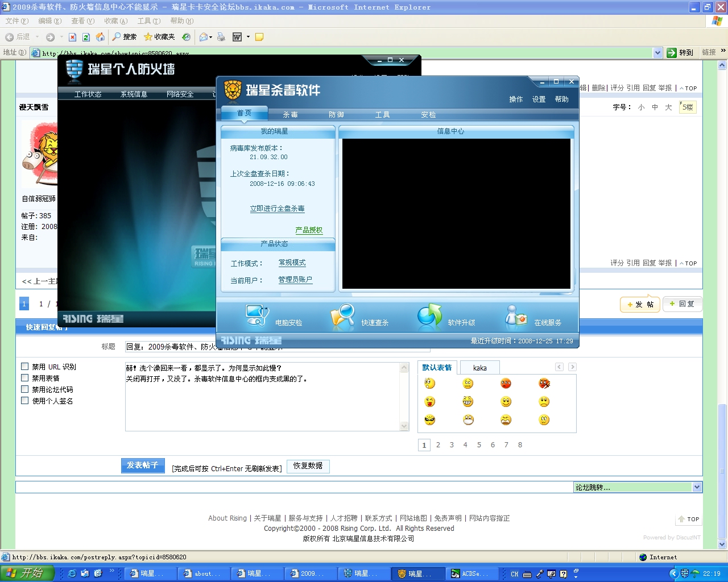Open dropdown arrow beside Word edit icon

248,37
